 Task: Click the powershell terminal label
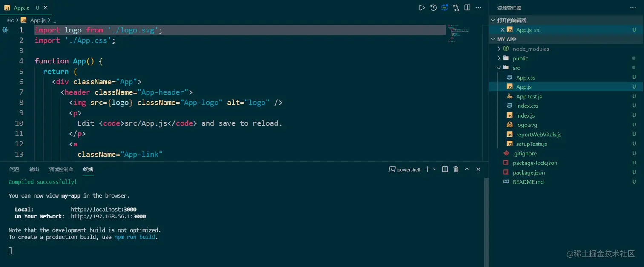click(x=408, y=169)
